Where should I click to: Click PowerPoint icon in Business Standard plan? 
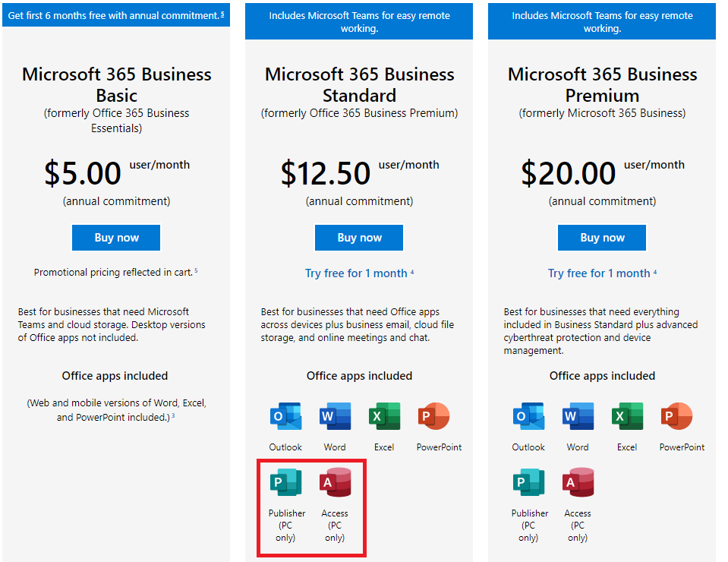pos(433,416)
